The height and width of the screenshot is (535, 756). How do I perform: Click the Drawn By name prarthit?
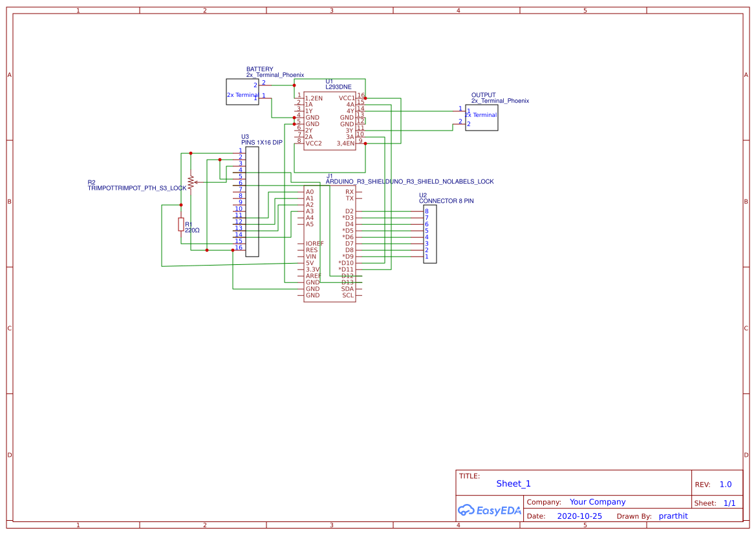[673, 516]
